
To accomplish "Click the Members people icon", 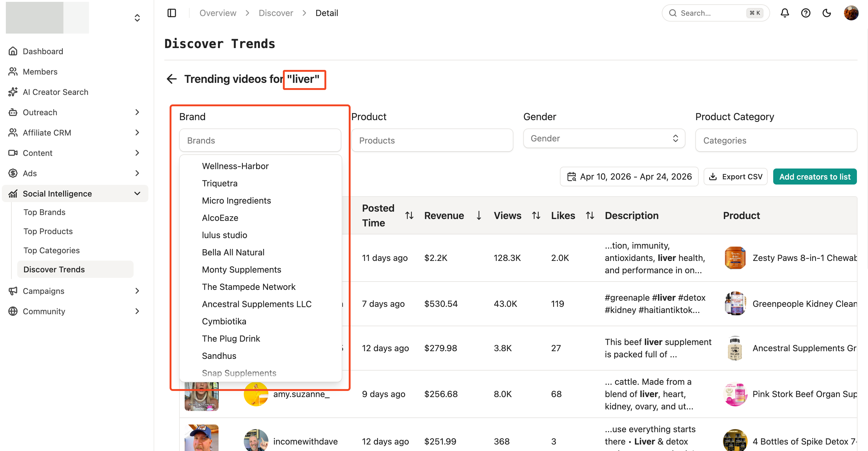I will (13, 71).
